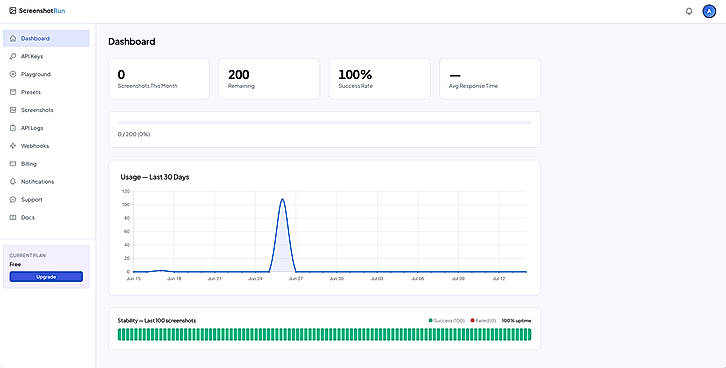Click the Failed legend entry

[x=483, y=320]
